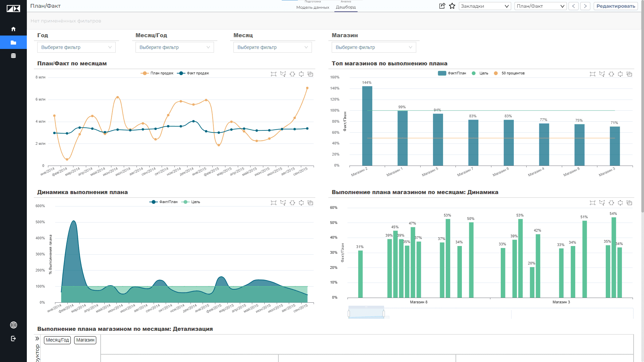644x362 pixels.
Task: Click the star bookmark icon
Action: (452, 6)
